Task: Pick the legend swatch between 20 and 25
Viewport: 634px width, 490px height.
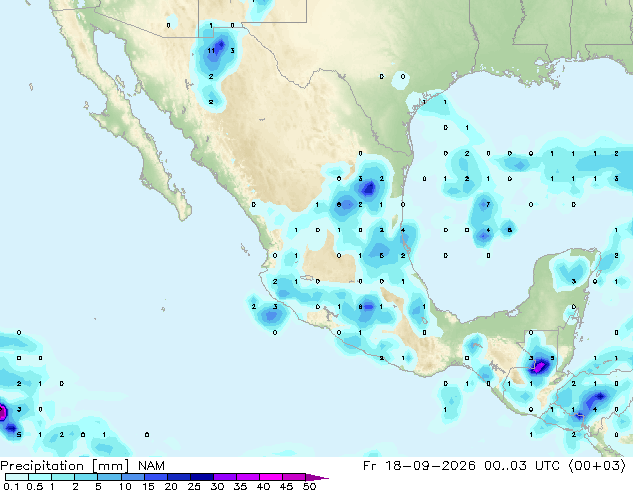Action: click(x=179, y=477)
